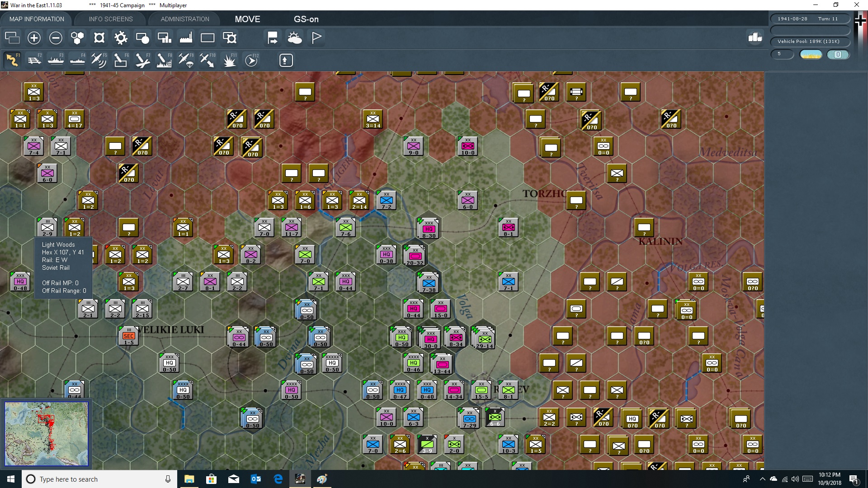
Task: Open the MAP INFORMATION tab
Action: click(37, 19)
